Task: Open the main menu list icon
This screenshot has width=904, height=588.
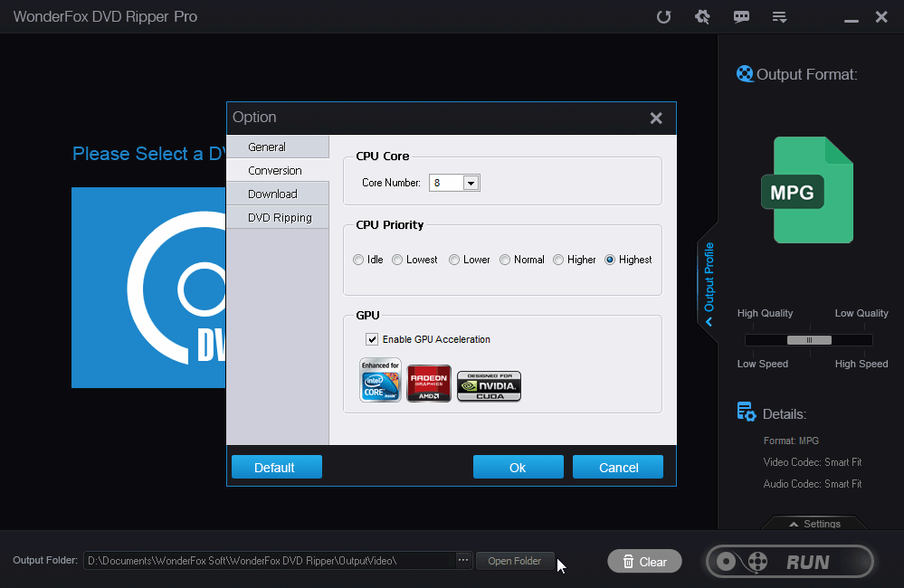Action: pyautogui.click(x=779, y=17)
